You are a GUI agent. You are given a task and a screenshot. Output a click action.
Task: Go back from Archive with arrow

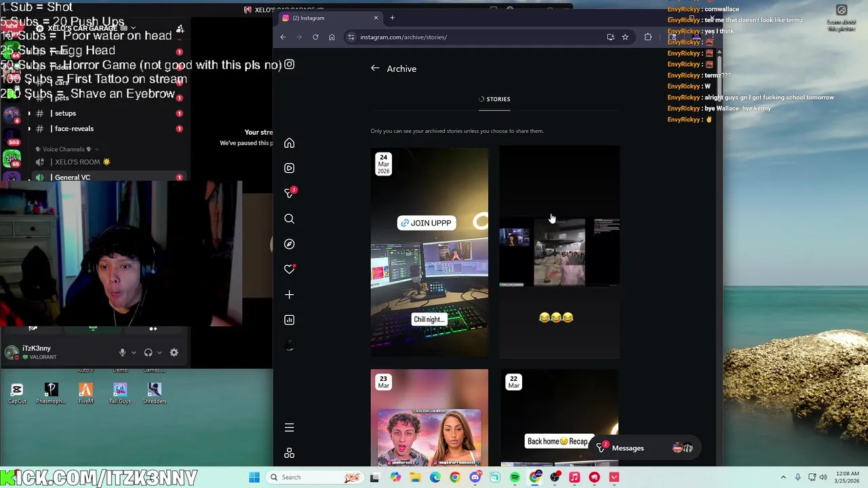click(x=375, y=68)
